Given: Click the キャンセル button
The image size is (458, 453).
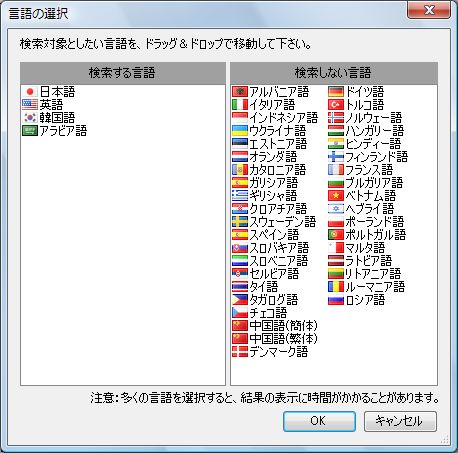Looking at the screenshot, I should coord(400,421).
